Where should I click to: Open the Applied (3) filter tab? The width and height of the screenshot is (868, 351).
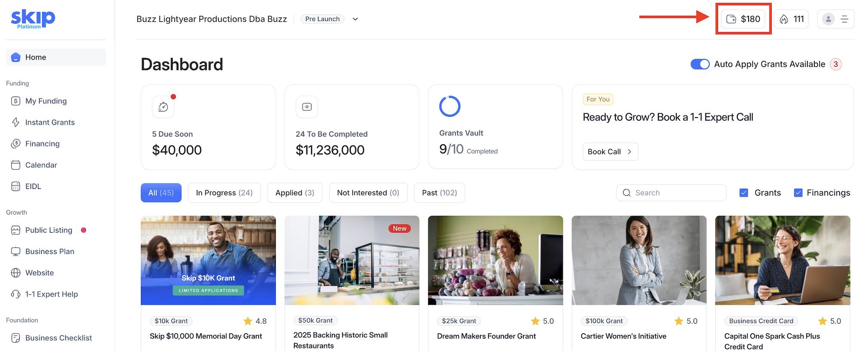(294, 193)
